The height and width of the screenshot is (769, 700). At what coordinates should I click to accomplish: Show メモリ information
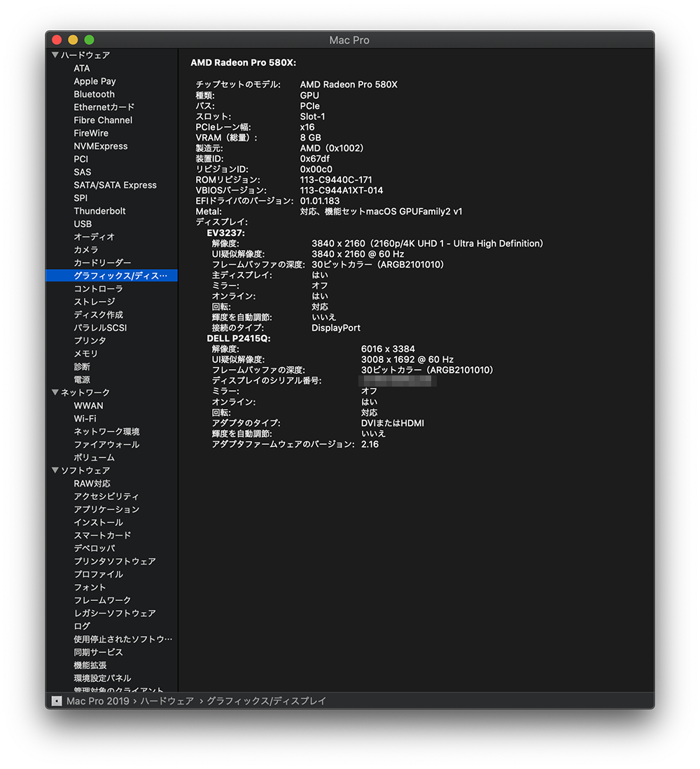pyautogui.click(x=86, y=354)
